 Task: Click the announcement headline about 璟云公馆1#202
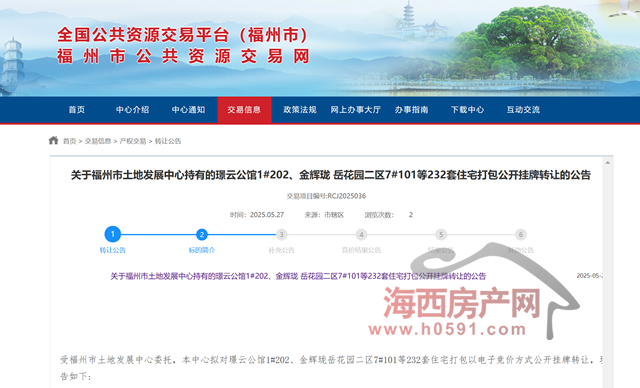[x=331, y=175]
